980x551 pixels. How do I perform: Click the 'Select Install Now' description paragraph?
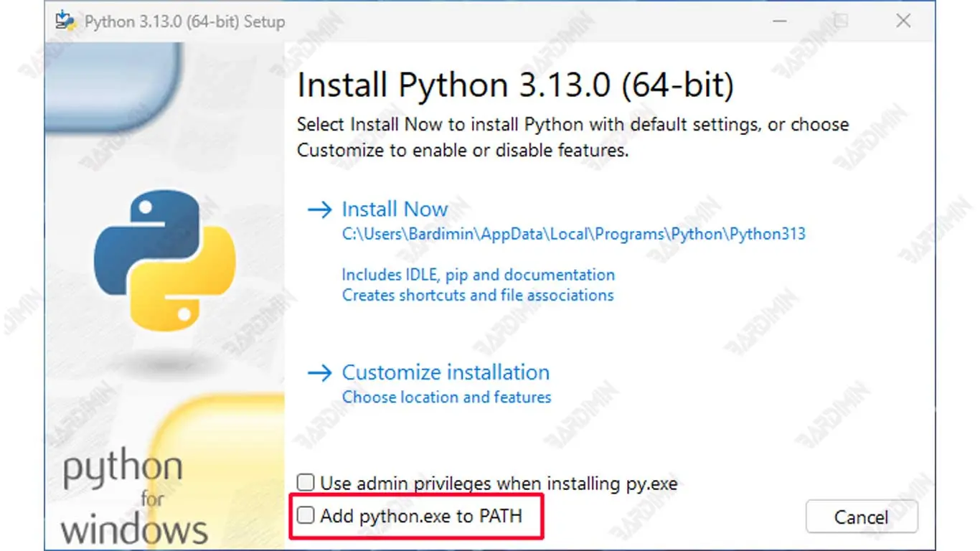pos(573,137)
